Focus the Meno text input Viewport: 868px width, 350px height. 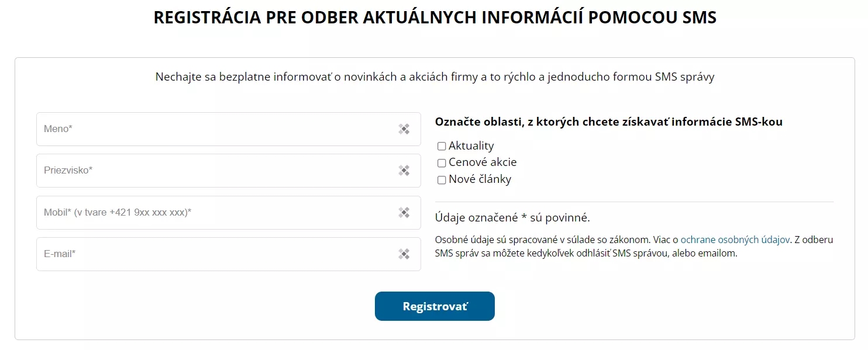(x=228, y=129)
